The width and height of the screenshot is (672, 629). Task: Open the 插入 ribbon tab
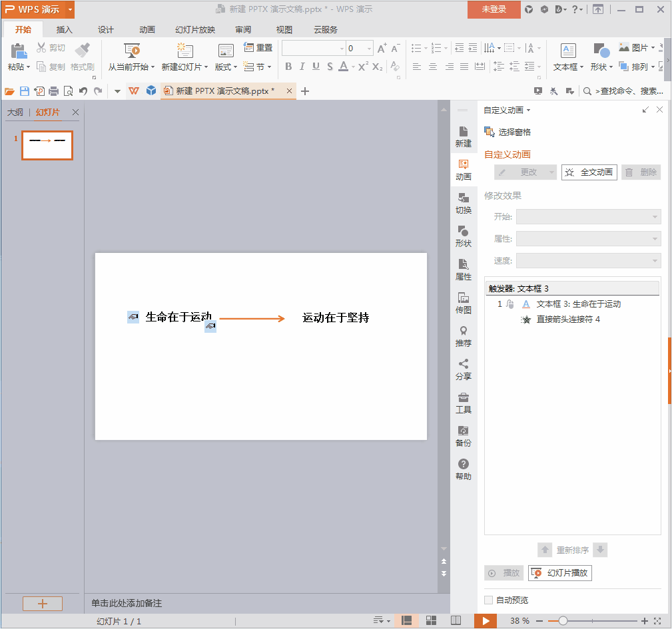pyautogui.click(x=65, y=29)
